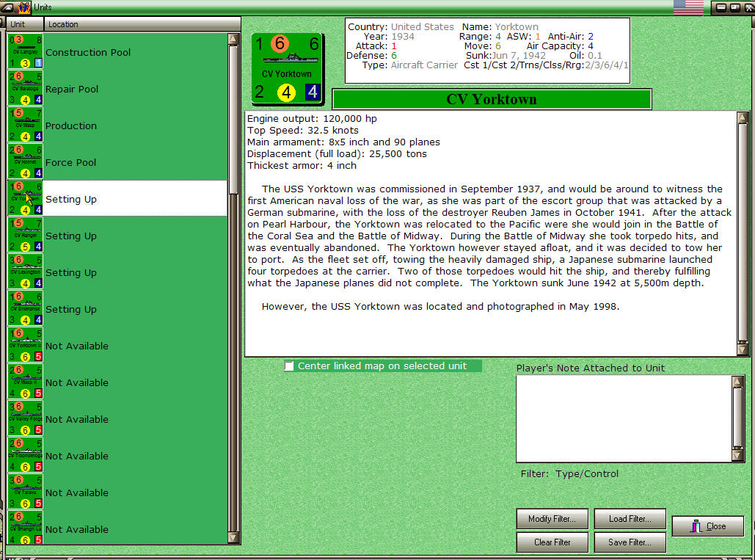Click the Production location text
The image size is (755, 560).
[70, 126]
